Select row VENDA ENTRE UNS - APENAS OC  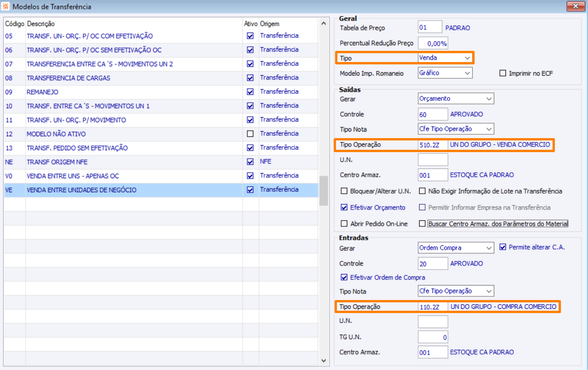[x=161, y=176]
